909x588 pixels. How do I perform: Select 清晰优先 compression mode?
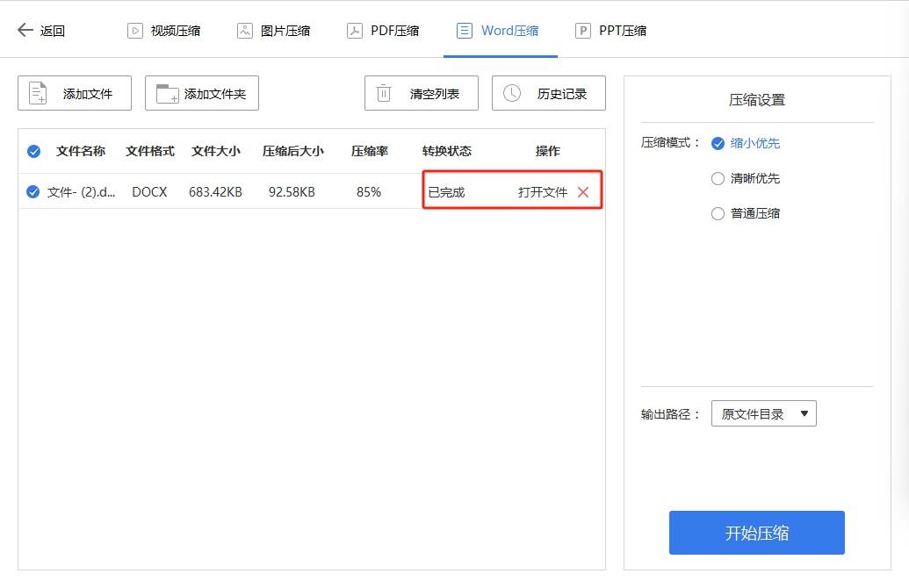pyautogui.click(x=718, y=178)
